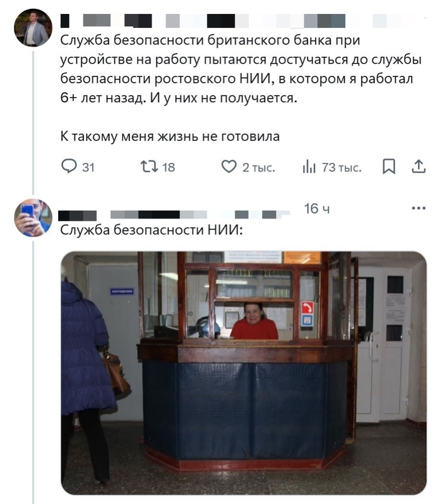Click the 31 replies count

point(88,167)
